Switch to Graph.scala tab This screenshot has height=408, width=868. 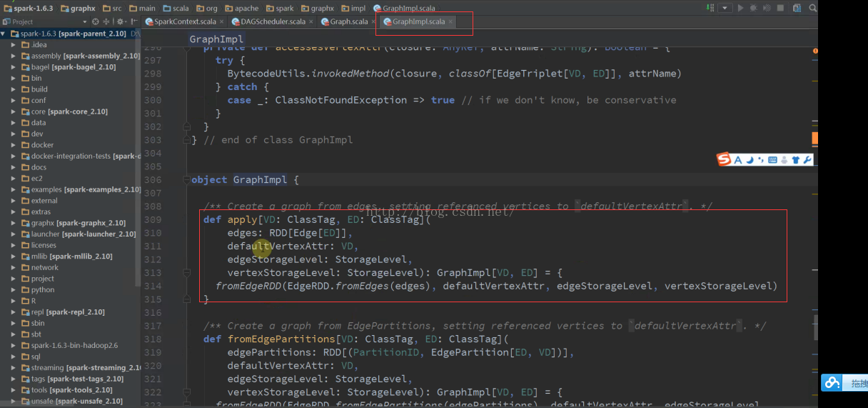tap(348, 21)
